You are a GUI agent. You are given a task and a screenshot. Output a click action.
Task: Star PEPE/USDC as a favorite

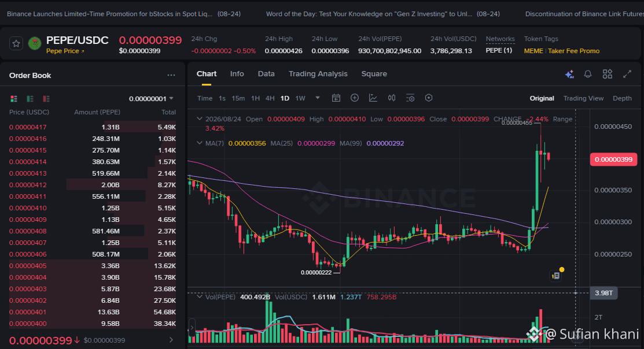16,43
